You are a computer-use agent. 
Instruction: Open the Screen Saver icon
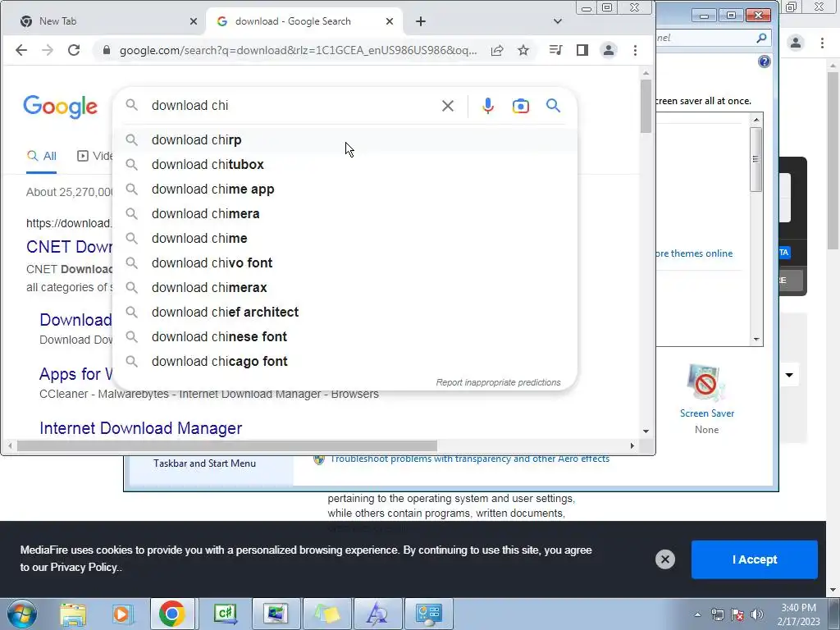click(706, 383)
